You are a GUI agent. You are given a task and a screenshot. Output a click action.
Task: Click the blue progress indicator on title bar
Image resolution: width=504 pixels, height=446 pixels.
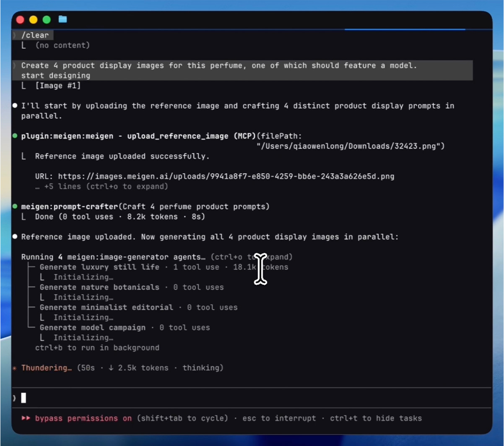(405, 29)
